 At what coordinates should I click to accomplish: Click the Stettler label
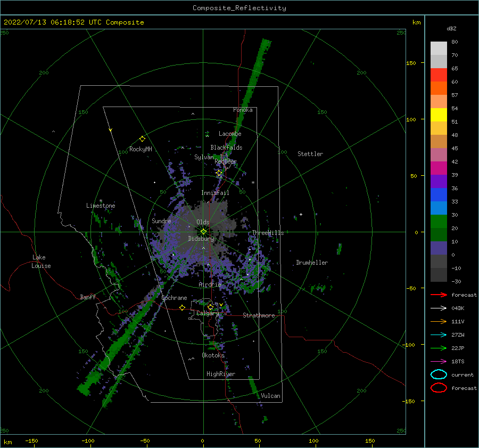coord(310,154)
